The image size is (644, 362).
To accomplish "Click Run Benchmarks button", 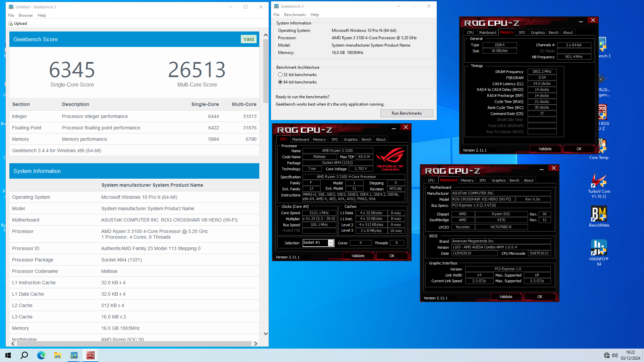I will coord(407,113).
